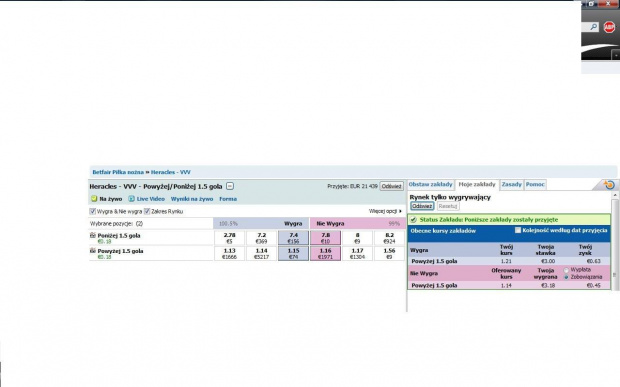Screen dimensions: 620x387
Task: Click the browser search magnifier icon
Action: tap(594, 27)
